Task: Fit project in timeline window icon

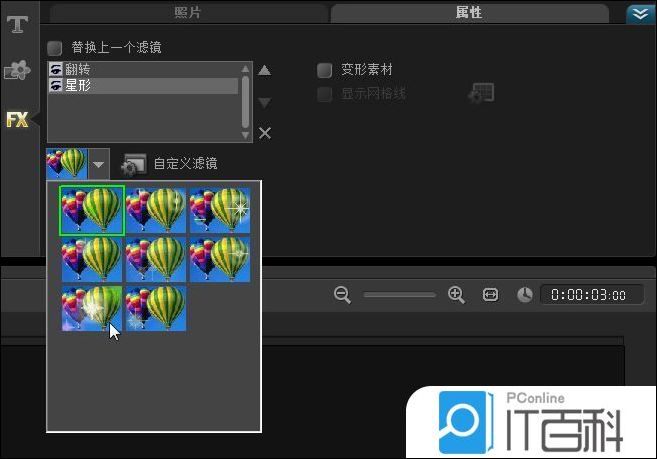Action: click(x=490, y=295)
